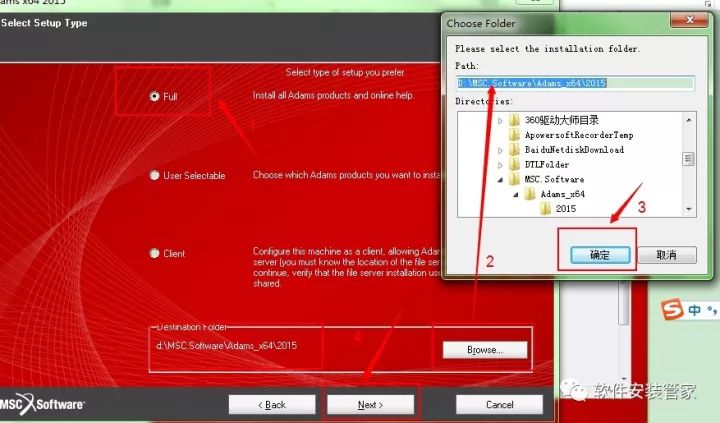Click the BaiduNetdiskDownload folder icon
The height and width of the screenshot is (423, 720).
click(x=514, y=149)
